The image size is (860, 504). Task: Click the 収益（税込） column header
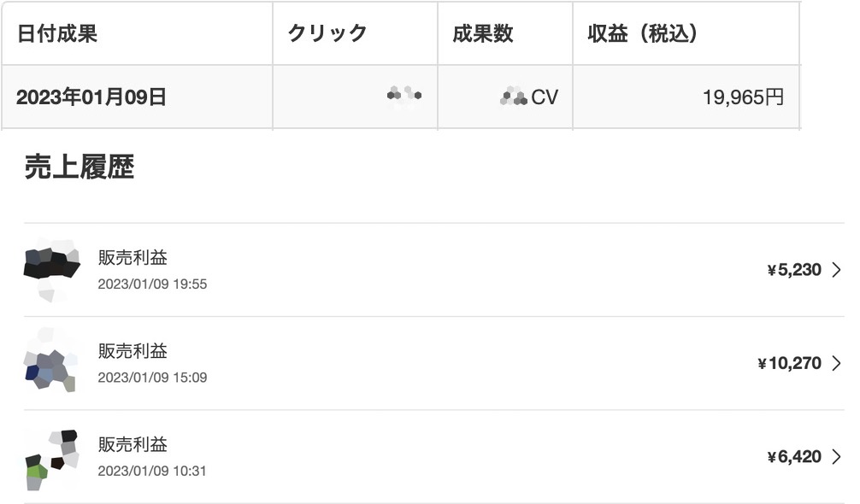pyautogui.click(x=686, y=33)
